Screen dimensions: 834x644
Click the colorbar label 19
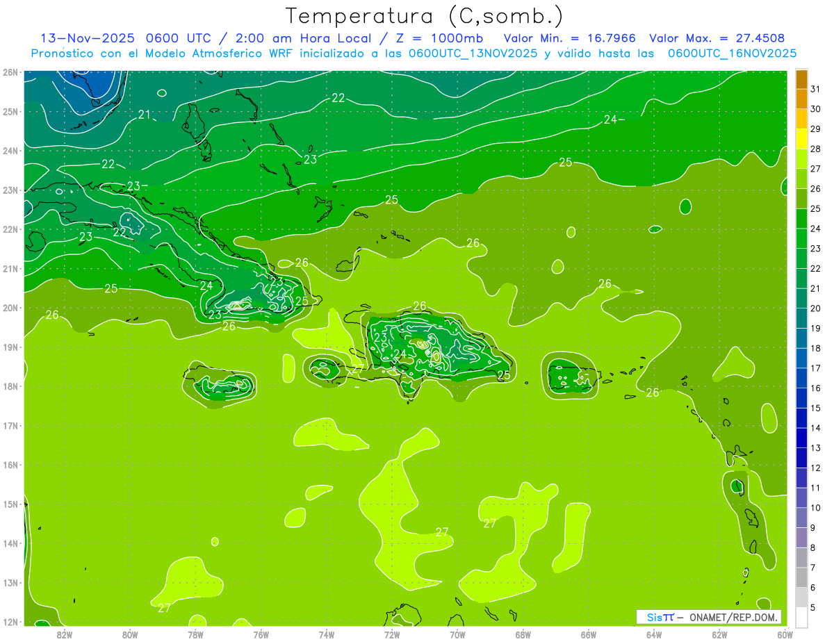point(816,329)
